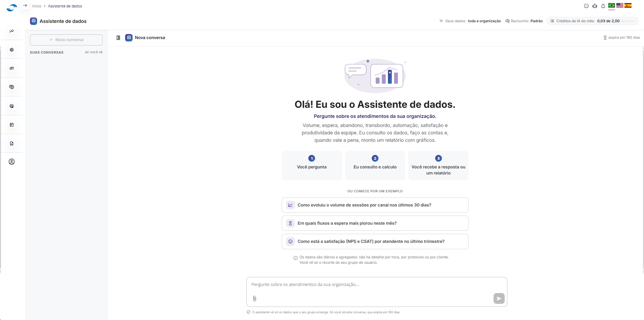Click the company logo at top left
This screenshot has width=644, height=320.
12,7
